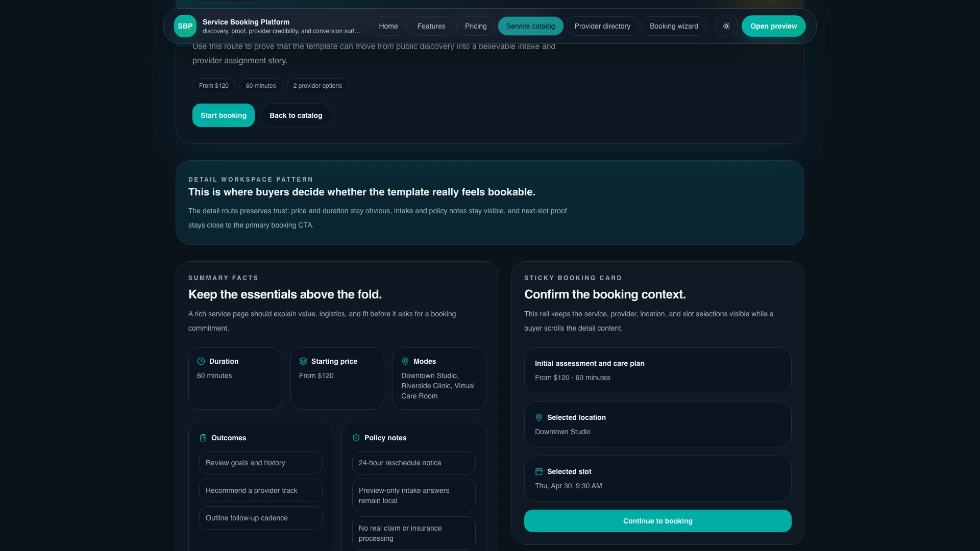Click the 'Keep the essentials above the fold.' heading
The height and width of the screenshot is (551, 980).
pyautogui.click(x=285, y=294)
